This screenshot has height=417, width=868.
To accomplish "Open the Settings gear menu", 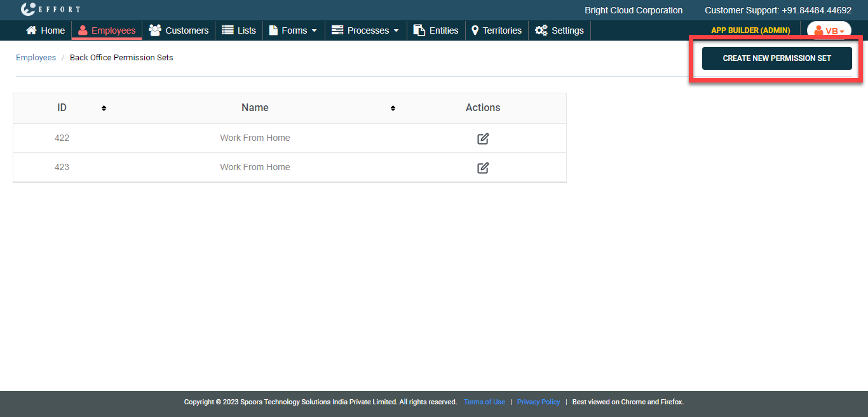I will [x=559, y=30].
